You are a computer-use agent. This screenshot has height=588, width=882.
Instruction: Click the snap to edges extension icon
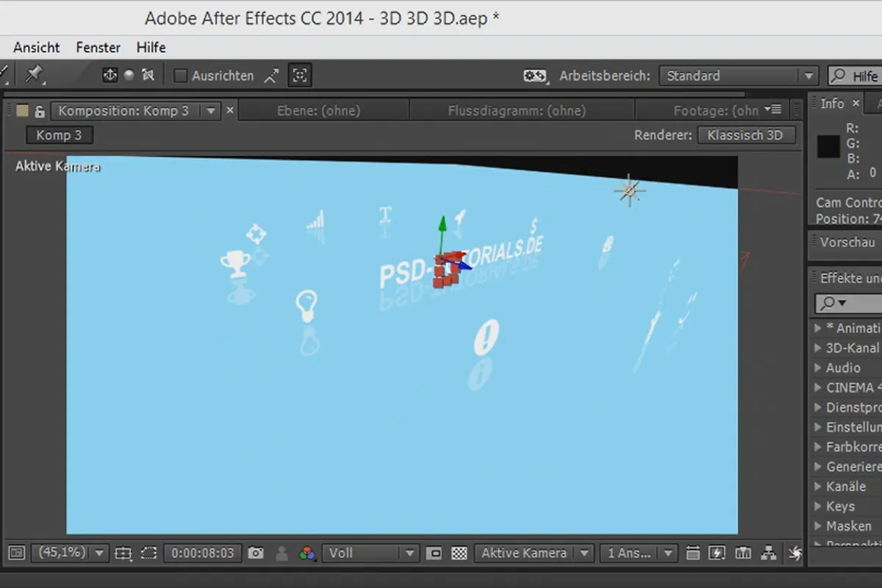pos(272,75)
